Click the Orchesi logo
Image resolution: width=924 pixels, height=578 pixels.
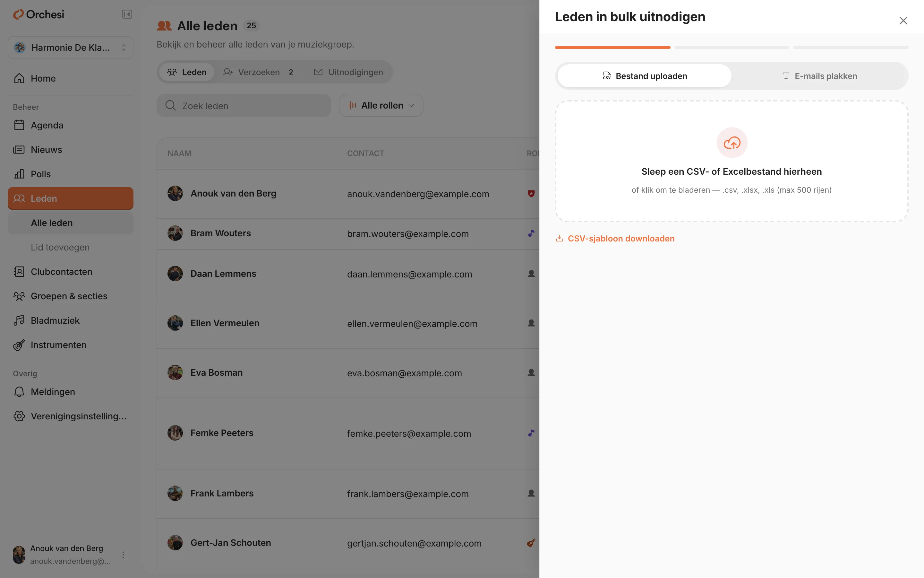point(38,14)
